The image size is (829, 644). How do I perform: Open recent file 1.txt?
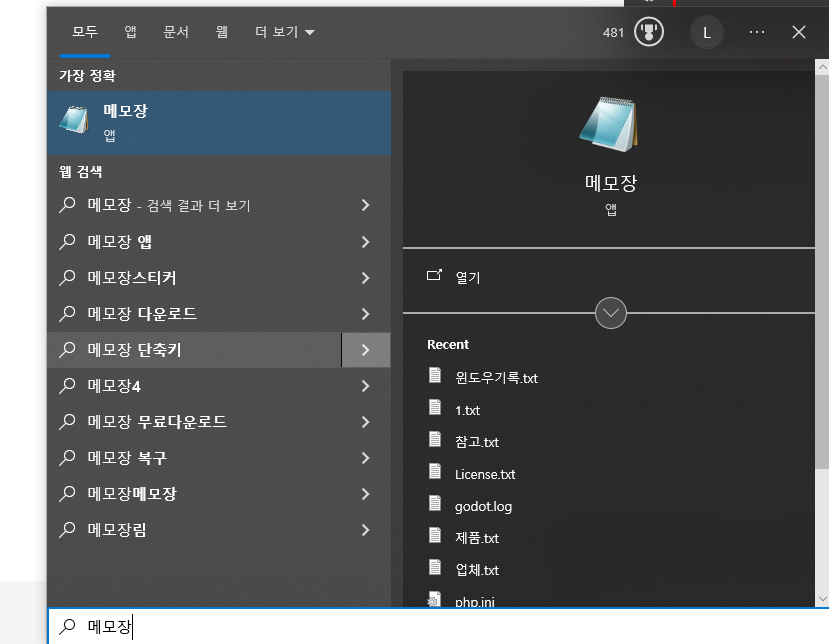467,410
